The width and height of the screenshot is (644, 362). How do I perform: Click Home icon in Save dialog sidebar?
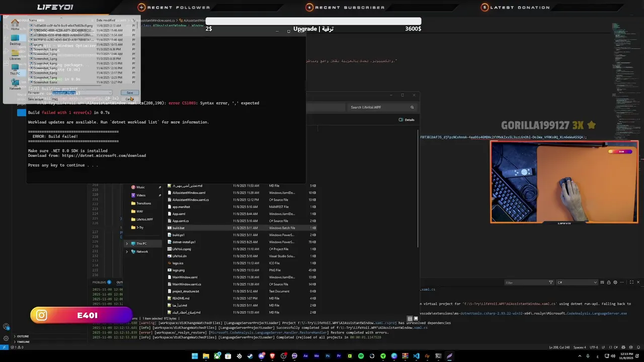(15, 24)
